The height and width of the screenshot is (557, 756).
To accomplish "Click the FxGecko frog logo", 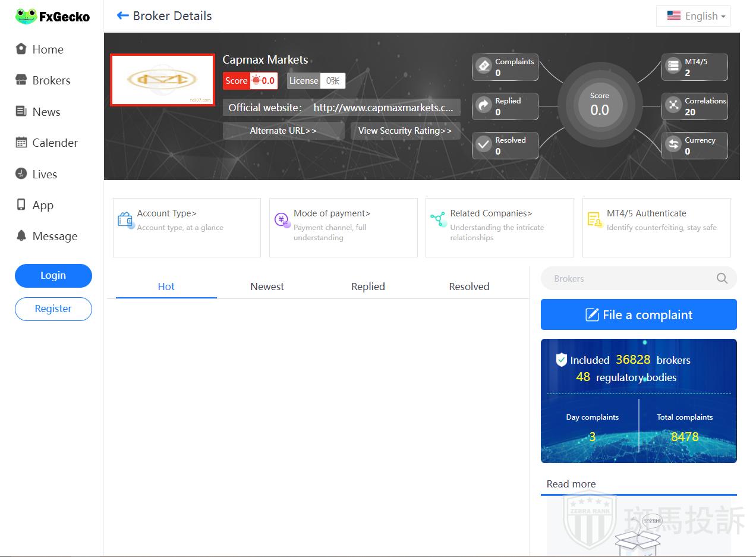I will click(x=26, y=17).
